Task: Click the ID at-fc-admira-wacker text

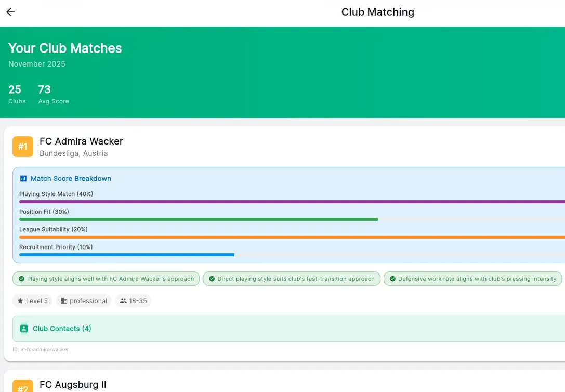Action: tap(41, 349)
